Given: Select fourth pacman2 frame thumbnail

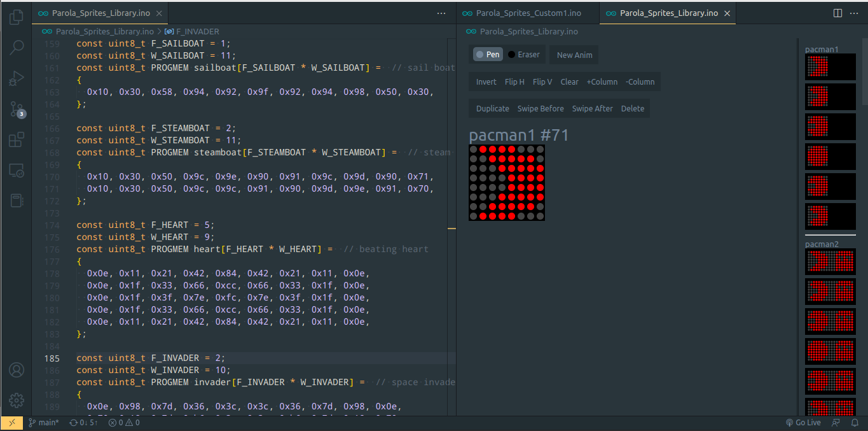Looking at the screenshot, I should click(x=830, y=351).
